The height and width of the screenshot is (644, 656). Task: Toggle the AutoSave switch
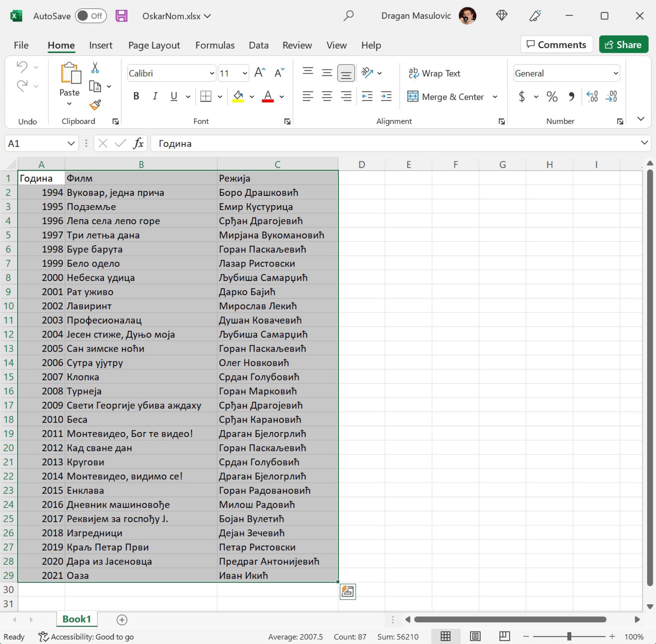pyautogui.click(x=91, y=16)
